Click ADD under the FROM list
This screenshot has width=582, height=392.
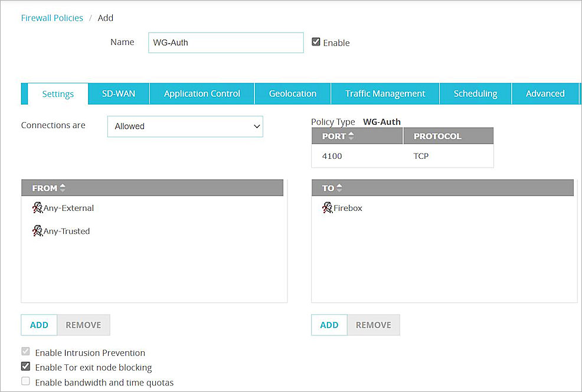click(39, 325)
